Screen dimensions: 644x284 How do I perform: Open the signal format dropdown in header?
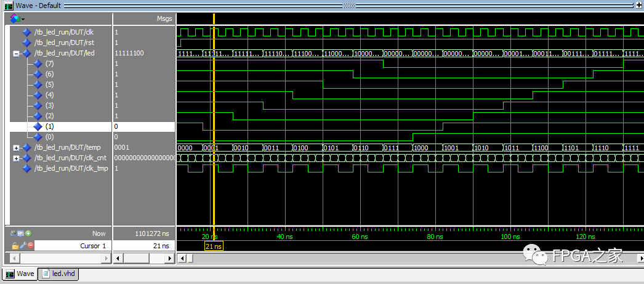click(17, 18)
